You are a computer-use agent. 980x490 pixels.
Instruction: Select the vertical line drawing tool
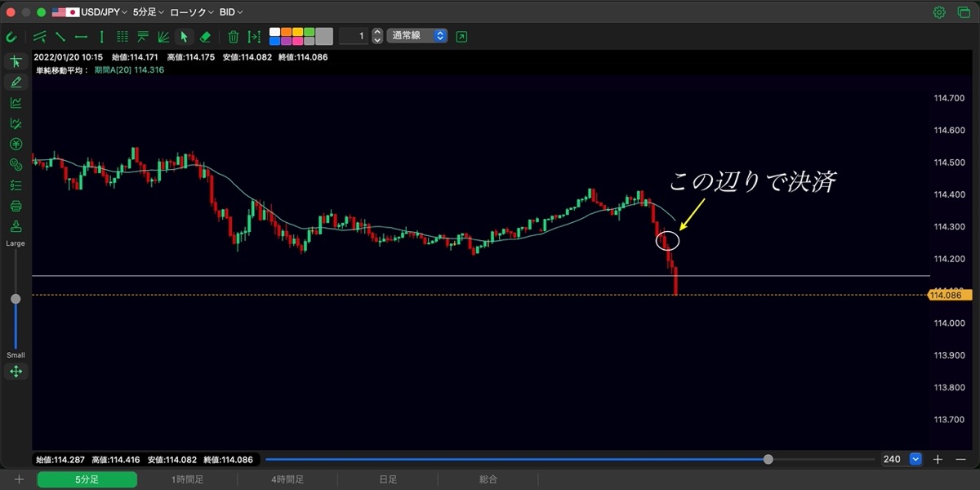click(101, 37)
